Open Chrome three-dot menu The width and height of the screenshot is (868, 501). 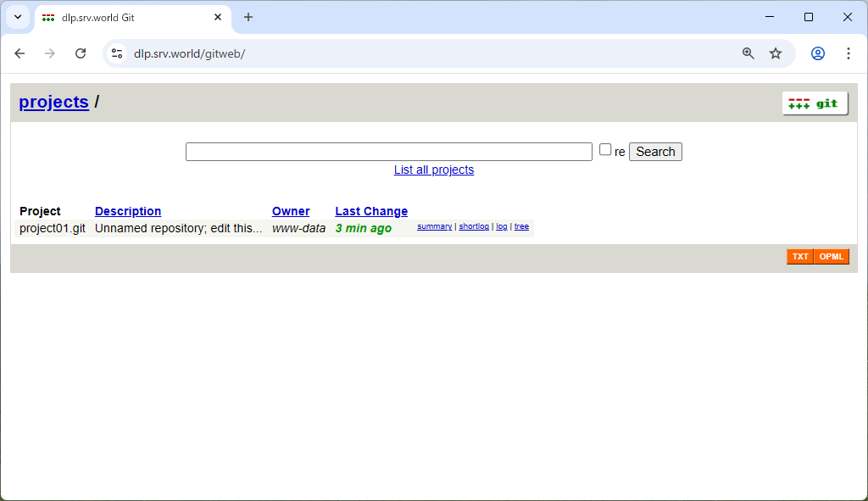(x=849, y=53)
